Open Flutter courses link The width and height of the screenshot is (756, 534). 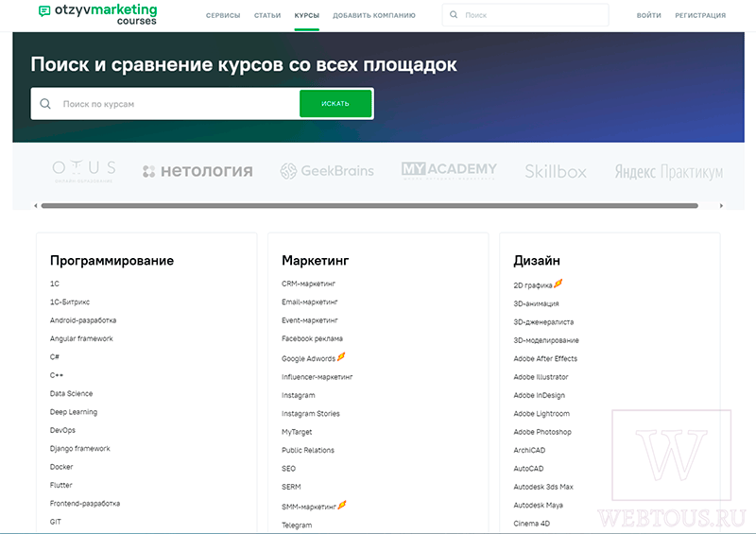(x=60, y=485)
